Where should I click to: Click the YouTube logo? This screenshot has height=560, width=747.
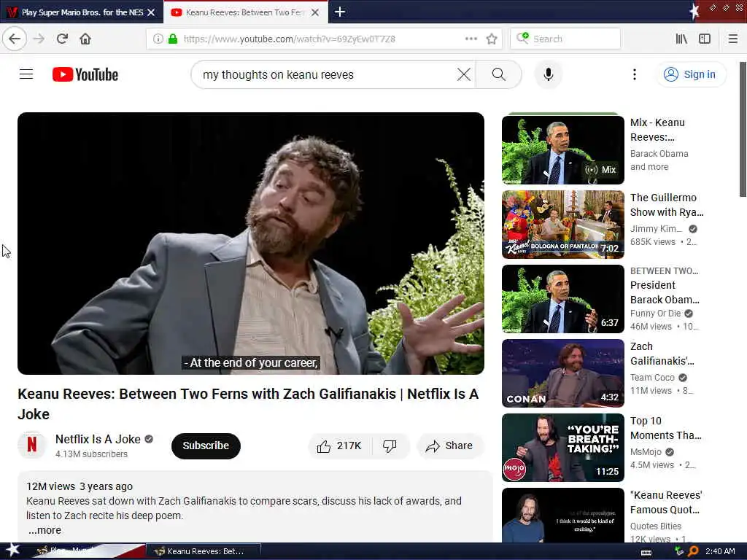click(85, 75)
